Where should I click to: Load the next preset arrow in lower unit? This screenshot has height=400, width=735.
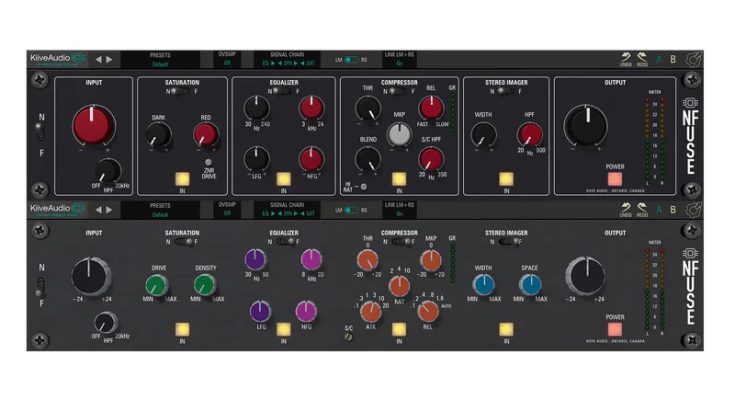(109, 210)
